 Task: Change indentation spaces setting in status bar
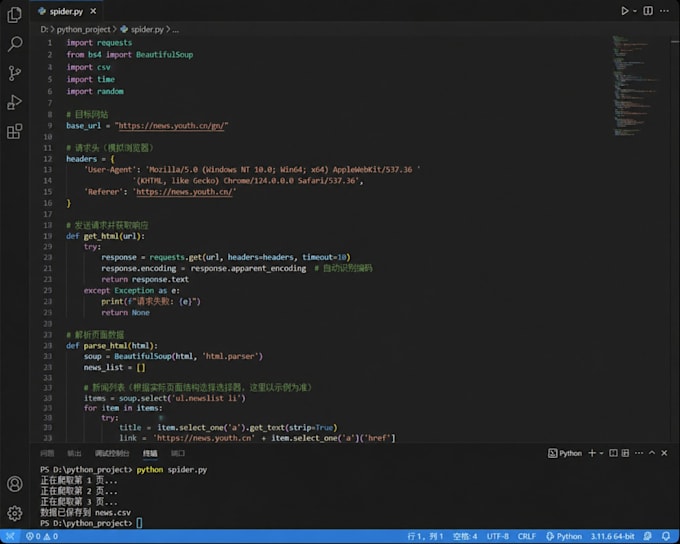(465, 537)
